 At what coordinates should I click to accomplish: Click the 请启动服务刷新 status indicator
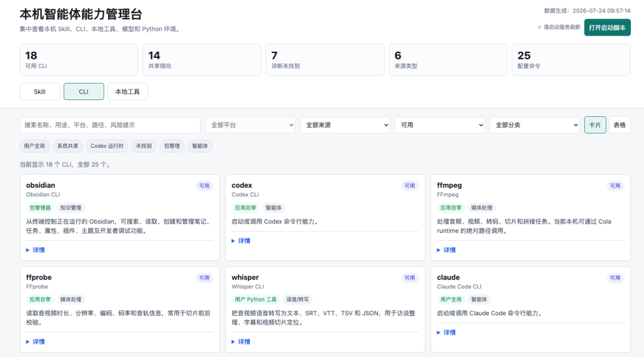pos(559,27)
